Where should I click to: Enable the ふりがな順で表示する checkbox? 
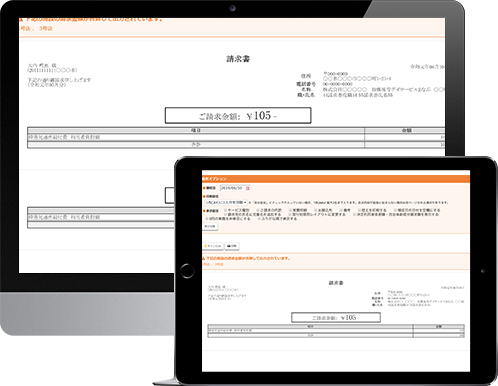click(x=259, y=219)
